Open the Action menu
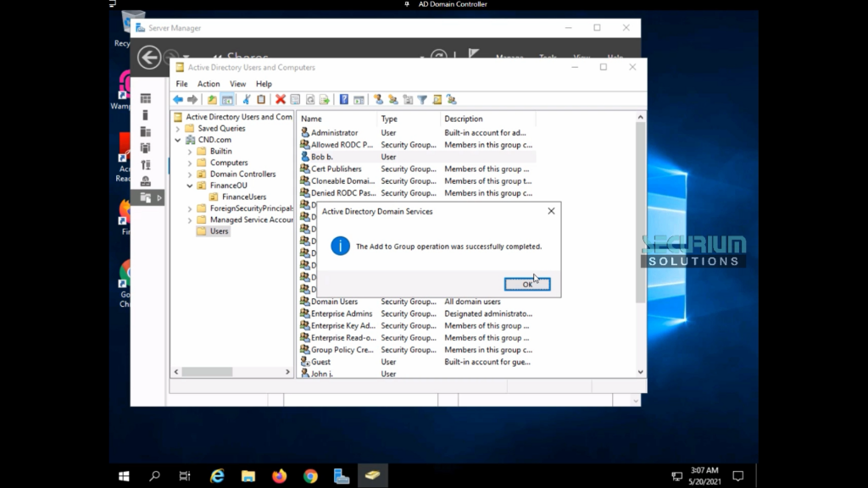The height and width of the screenshot is (488, 868). tap(209, 84)
